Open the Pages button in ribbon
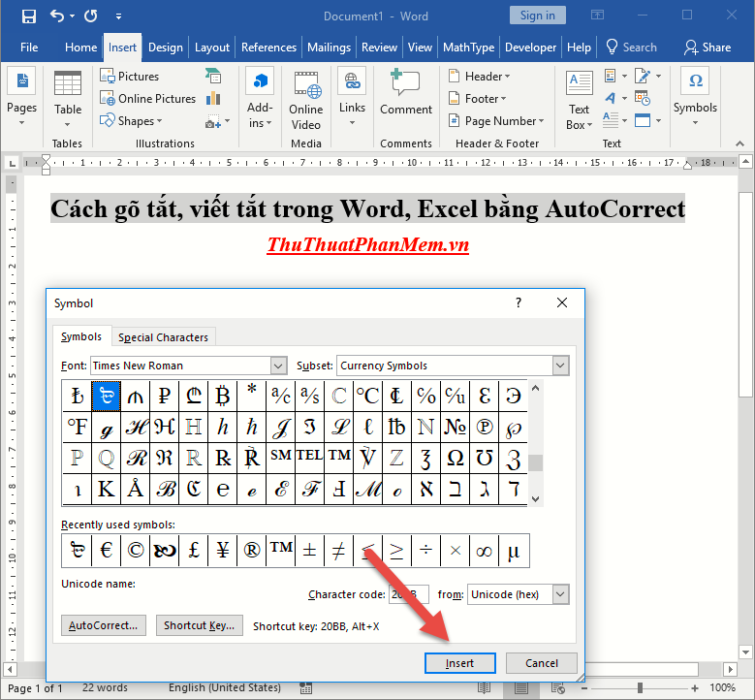 pyautogui.click(x=21, y=96)
